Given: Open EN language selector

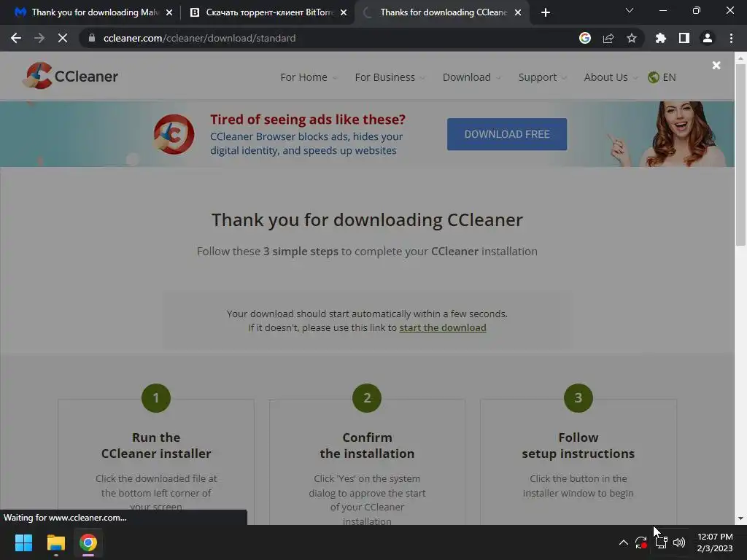Looking at the screenshot, I should click(x=662, y=77).
